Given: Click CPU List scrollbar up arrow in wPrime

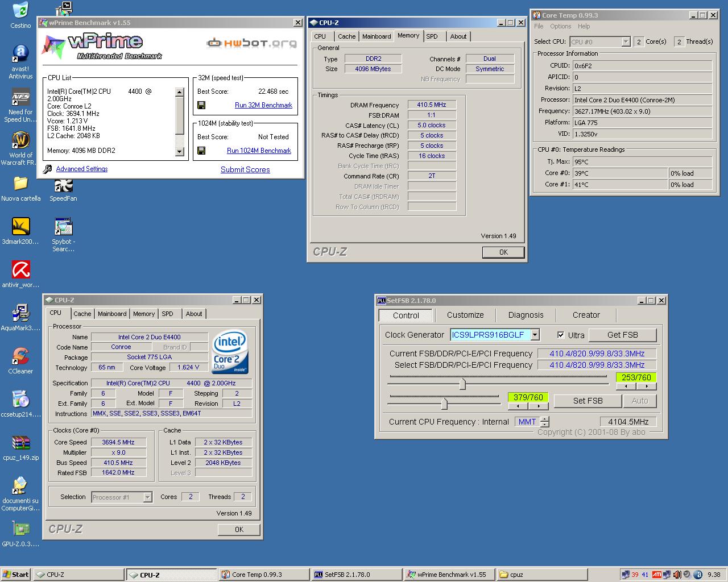Looking at the screenshot, I should pyautogui.click(x=180, y=92).
